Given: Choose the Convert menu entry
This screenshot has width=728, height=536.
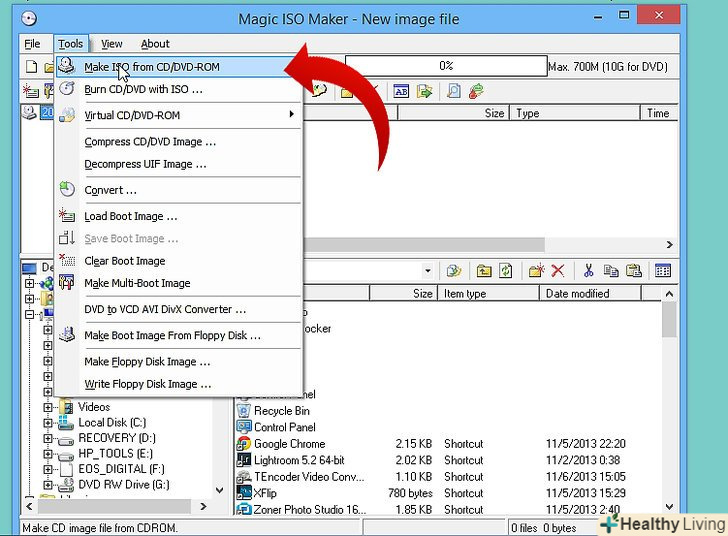Looking at the screenshot, I should click(x=178, y=190).
